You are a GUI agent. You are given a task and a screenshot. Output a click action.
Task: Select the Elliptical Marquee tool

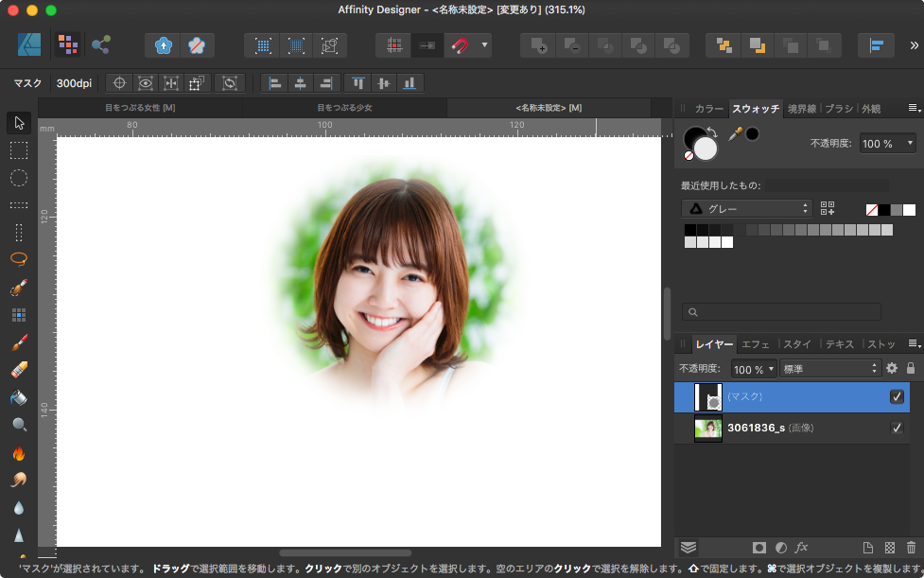(x=19, y=178)
